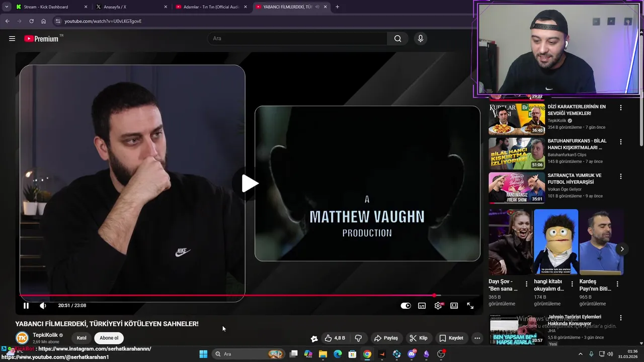644x362 pixels.
Task: Open TepkiKolik channel name link
Action: tap(45, 335)
